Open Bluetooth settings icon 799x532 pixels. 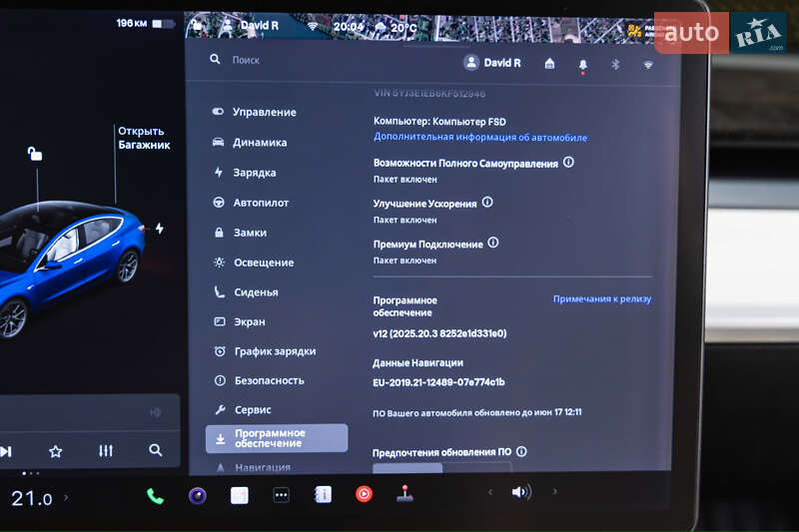[x=615, y=64]
